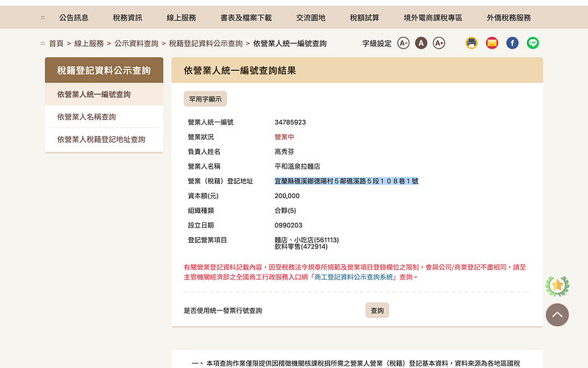Go to 線上服務 breadcrumb link
This screenshot has width=588, height=368.
[x=89, y=43]
